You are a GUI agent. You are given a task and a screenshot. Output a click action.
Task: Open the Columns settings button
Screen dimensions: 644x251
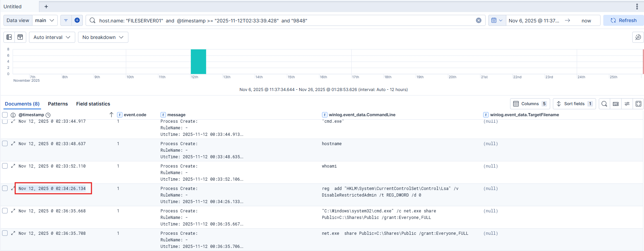530,104
